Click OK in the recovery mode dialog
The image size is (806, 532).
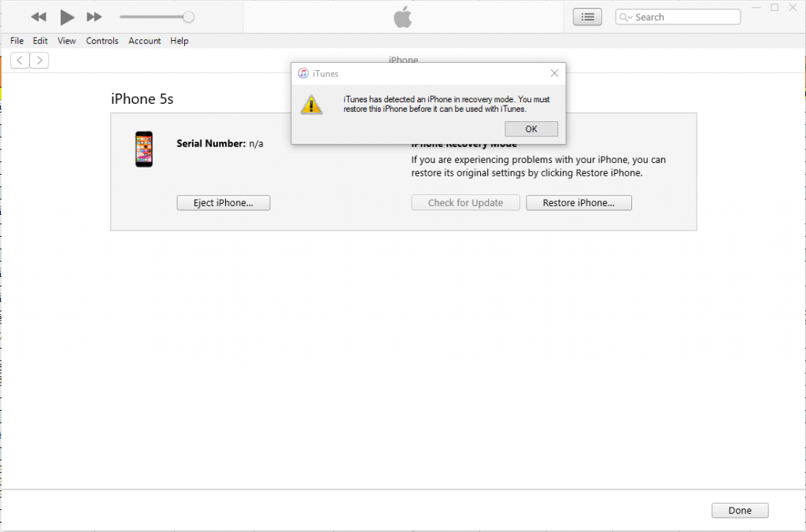coord(531,129)
